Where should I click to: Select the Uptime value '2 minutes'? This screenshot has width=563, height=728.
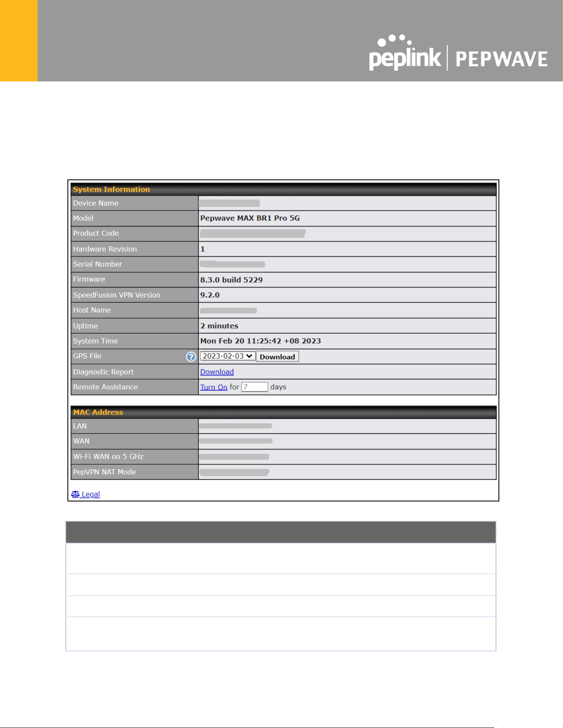point(219,326)
